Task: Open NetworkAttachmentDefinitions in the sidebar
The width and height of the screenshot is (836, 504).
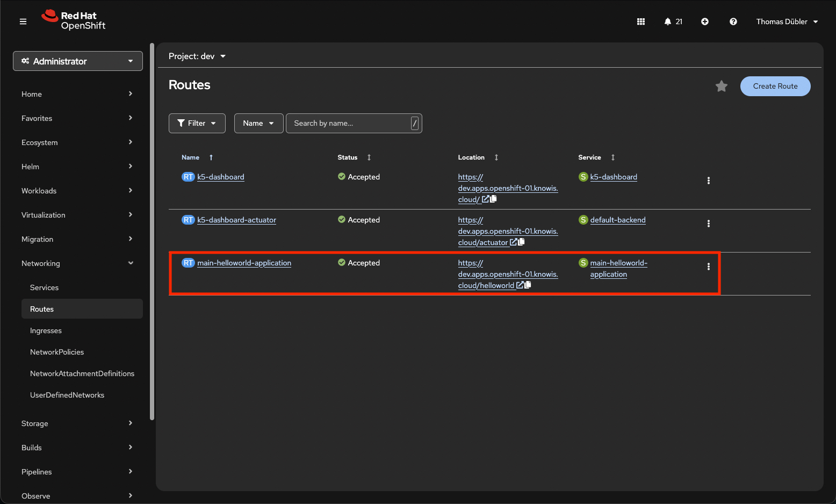Action: click(82, 373)
